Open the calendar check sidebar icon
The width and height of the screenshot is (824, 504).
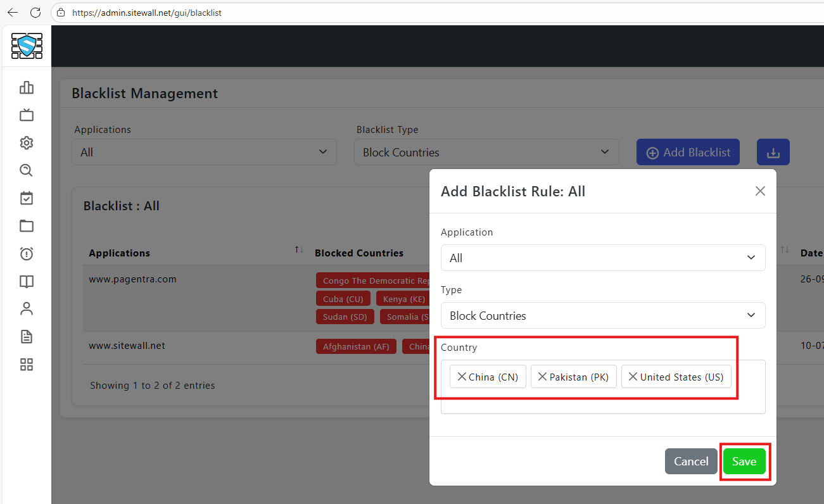coord(27,198)
